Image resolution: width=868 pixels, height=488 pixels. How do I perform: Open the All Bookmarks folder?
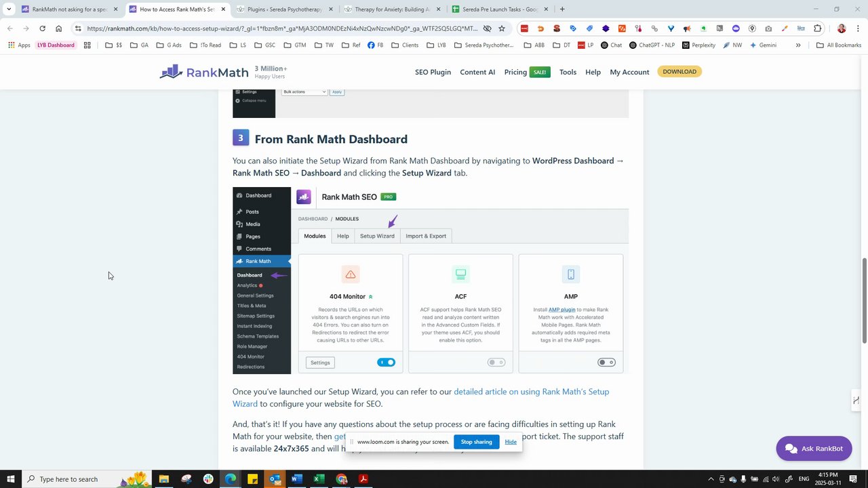pos(839,45)
